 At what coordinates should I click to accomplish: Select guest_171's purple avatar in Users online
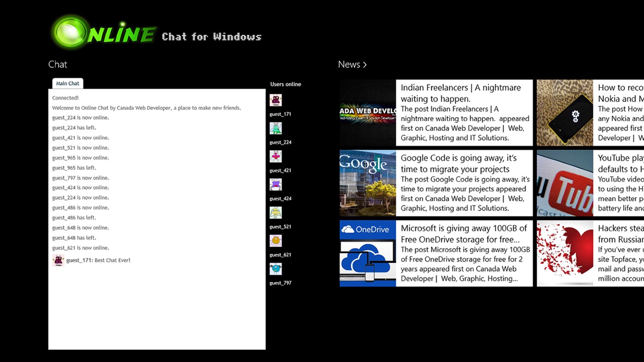pos(276,100)
